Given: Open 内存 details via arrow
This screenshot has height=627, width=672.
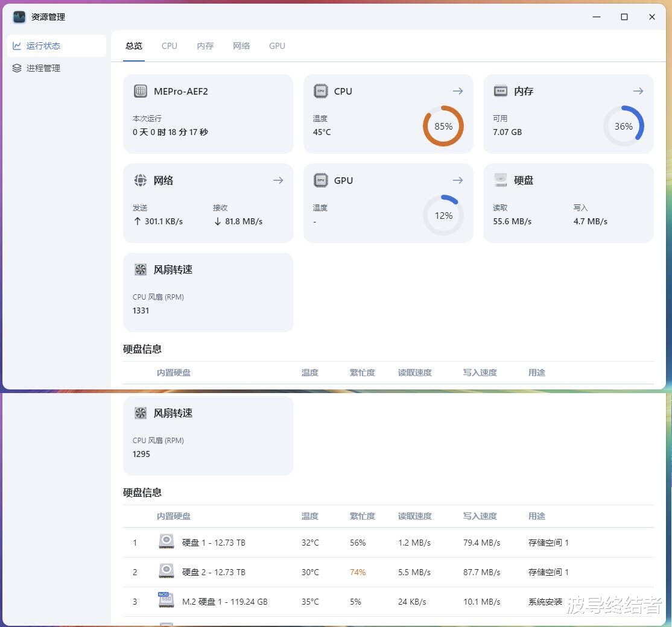Looking at the screenshot, I should (638, 91).
